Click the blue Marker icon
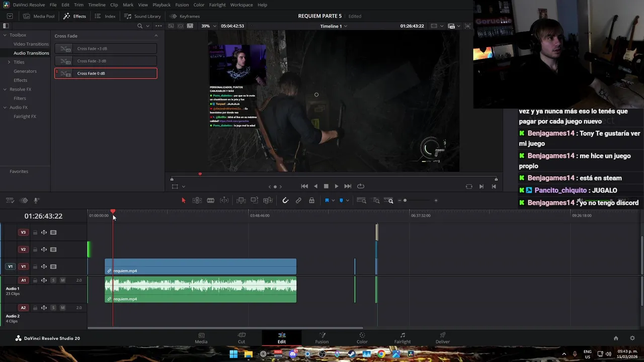Image resolution: width=644 pixels, height=362 pixels. click(341, 200)
